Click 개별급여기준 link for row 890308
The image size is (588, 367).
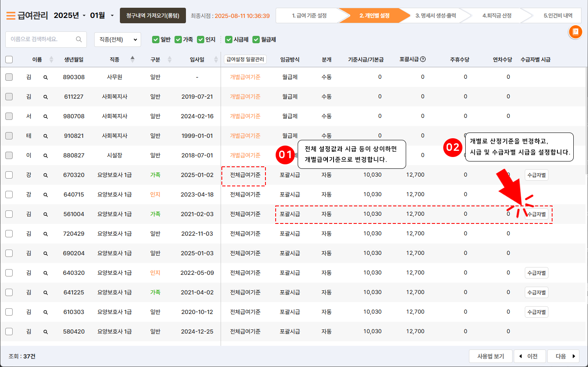point(245,77)
